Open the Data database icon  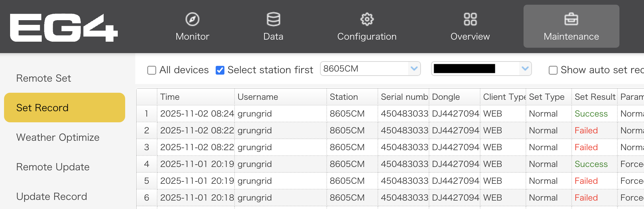(273, 19)
